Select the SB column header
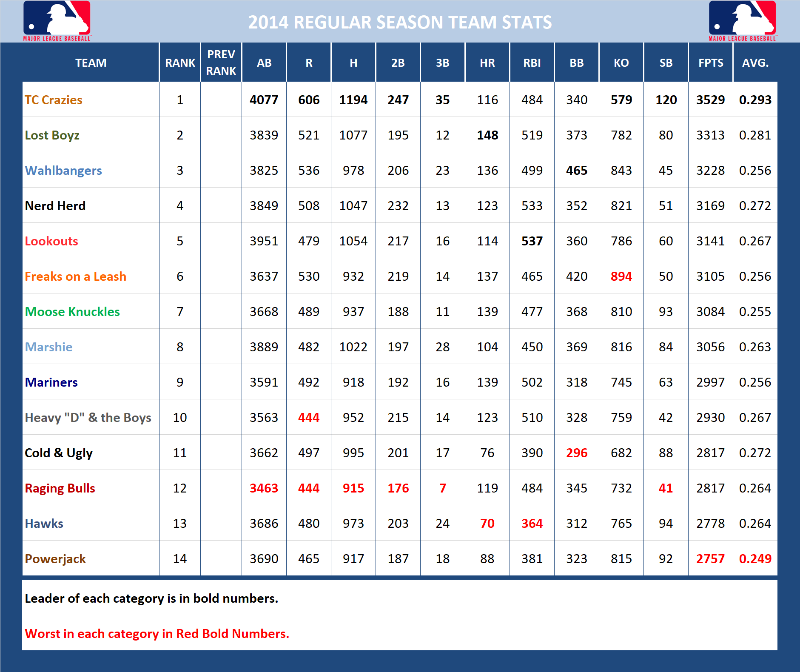Image resolution: width=800 pixels, height=672 pixels. tap(665, 62)
